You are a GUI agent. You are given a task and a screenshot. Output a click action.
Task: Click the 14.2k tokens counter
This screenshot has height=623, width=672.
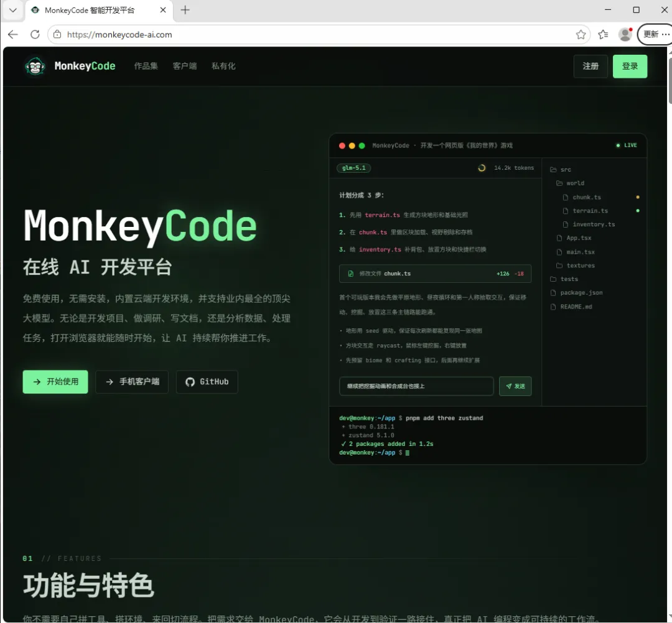[514, 168]
